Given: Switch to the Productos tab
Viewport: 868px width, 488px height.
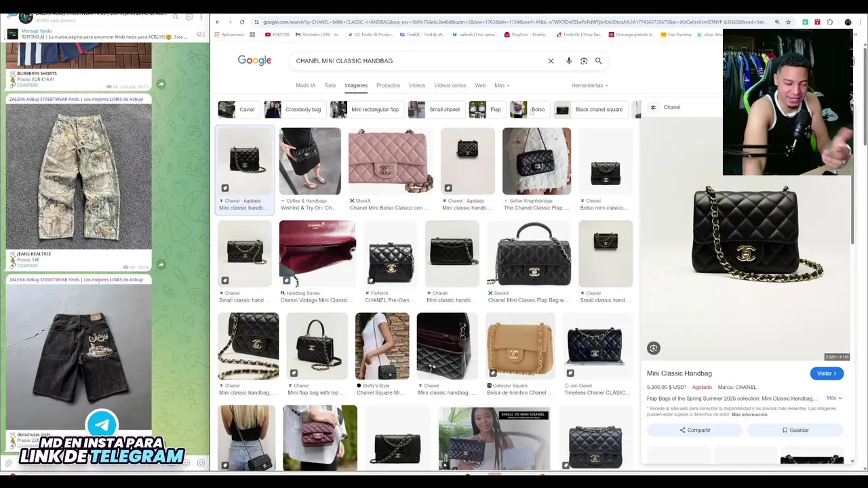Looking at the screenshot, I should 388,85.
